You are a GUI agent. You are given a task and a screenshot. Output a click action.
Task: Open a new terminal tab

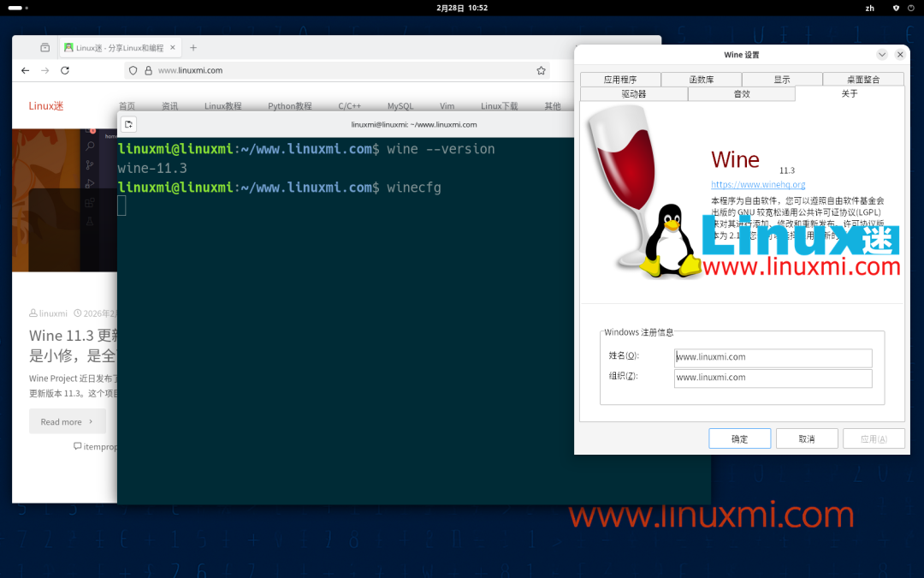pyautogui.click(x=128, y=123)
